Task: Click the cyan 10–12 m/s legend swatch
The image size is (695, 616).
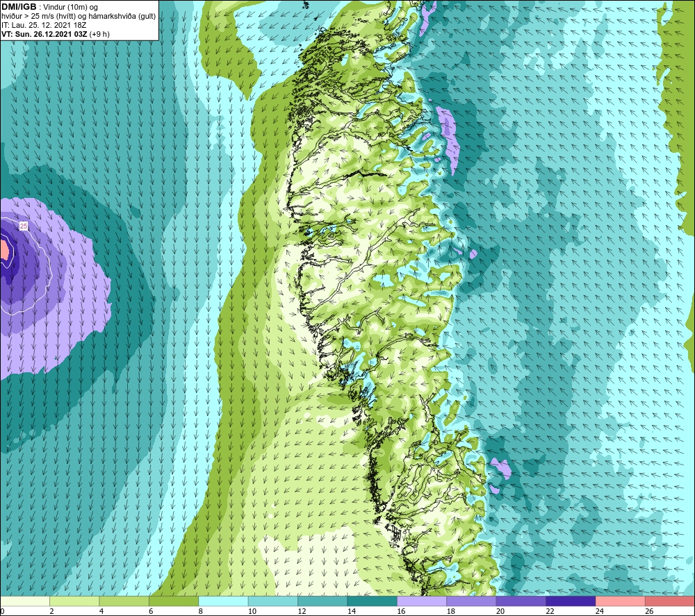Action: click(273, 601)
